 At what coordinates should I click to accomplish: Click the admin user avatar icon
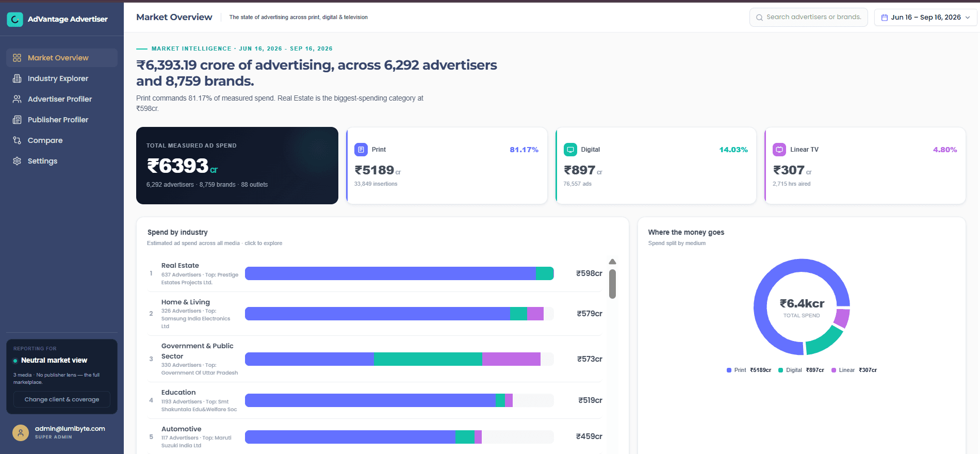pyautogui.click(x=21, y=432)
